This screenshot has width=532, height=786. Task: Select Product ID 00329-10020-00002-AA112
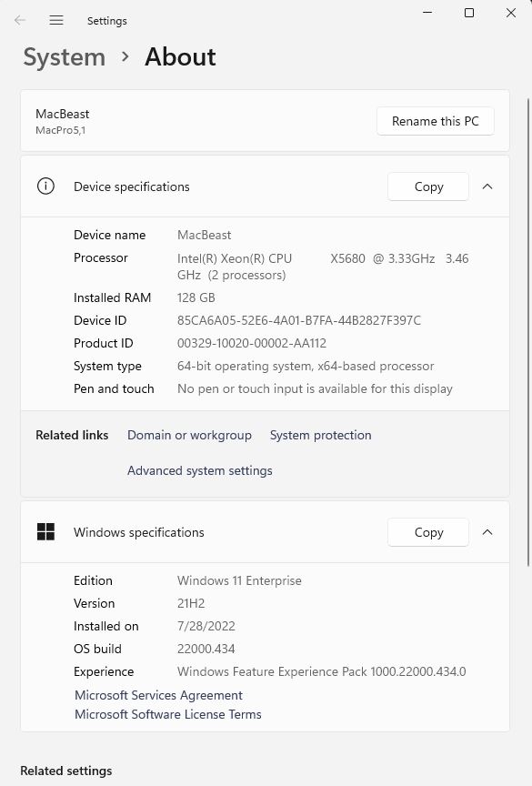(252, 343)
